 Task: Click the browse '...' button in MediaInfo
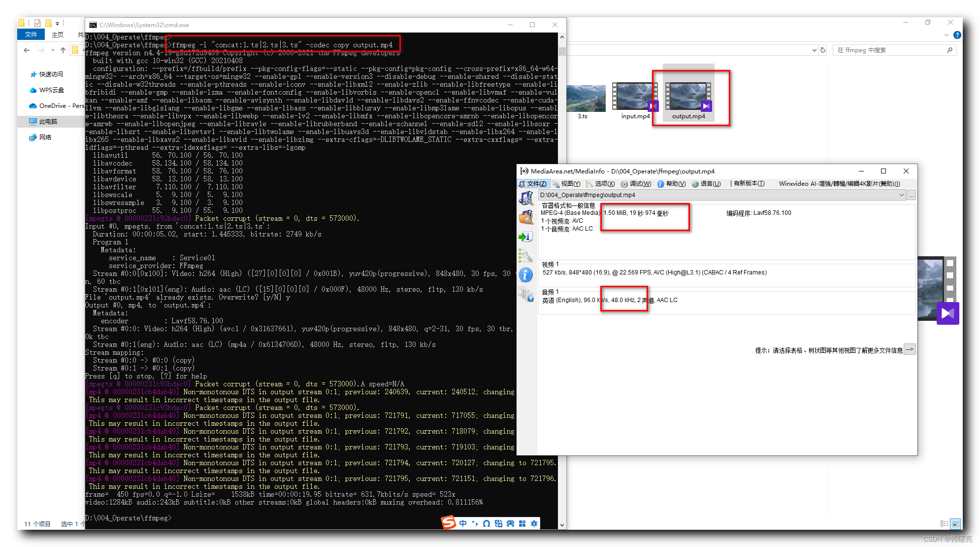click(x=911, y=195)
